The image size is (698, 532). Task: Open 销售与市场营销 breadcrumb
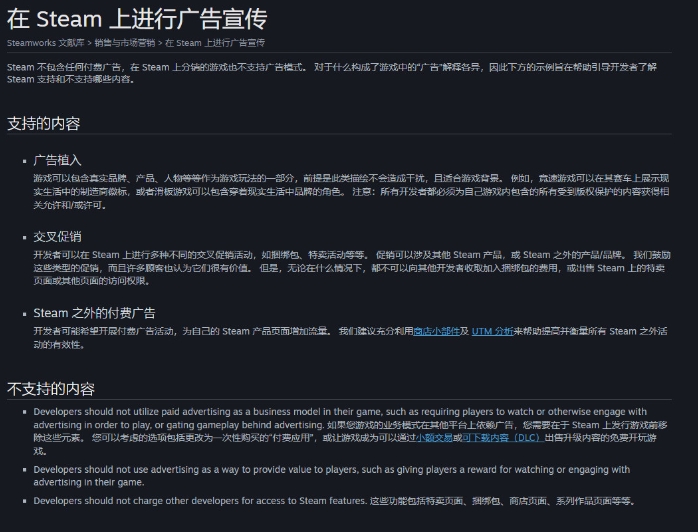(125, 43)
